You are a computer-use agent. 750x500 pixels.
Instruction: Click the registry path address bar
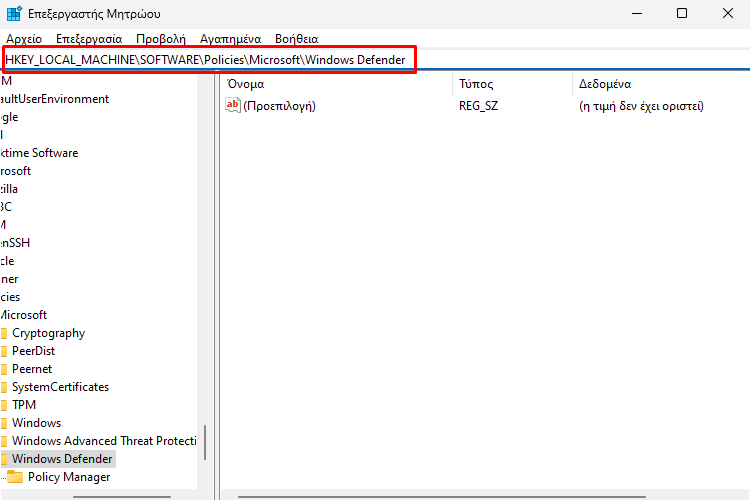375,60
